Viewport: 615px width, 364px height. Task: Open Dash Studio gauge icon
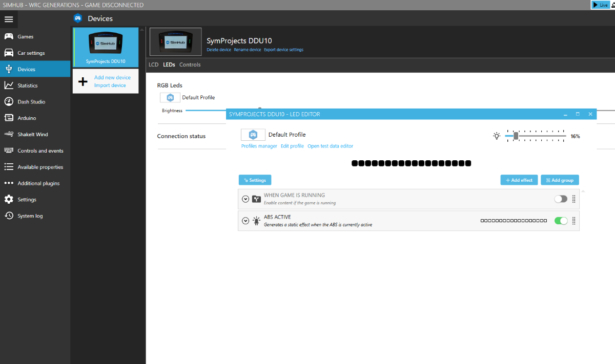[x=9, y=102]
